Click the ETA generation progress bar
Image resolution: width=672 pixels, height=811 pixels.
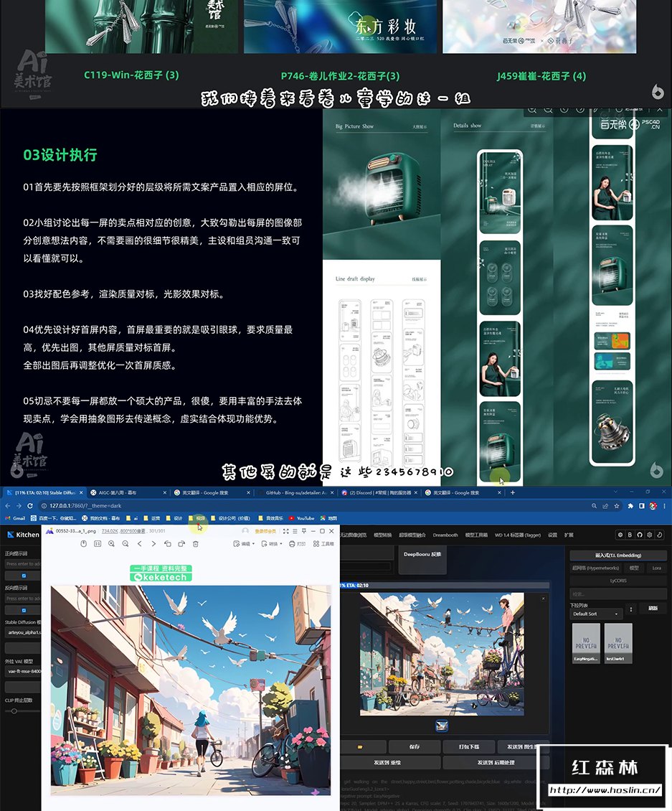[x=445, y=586]
